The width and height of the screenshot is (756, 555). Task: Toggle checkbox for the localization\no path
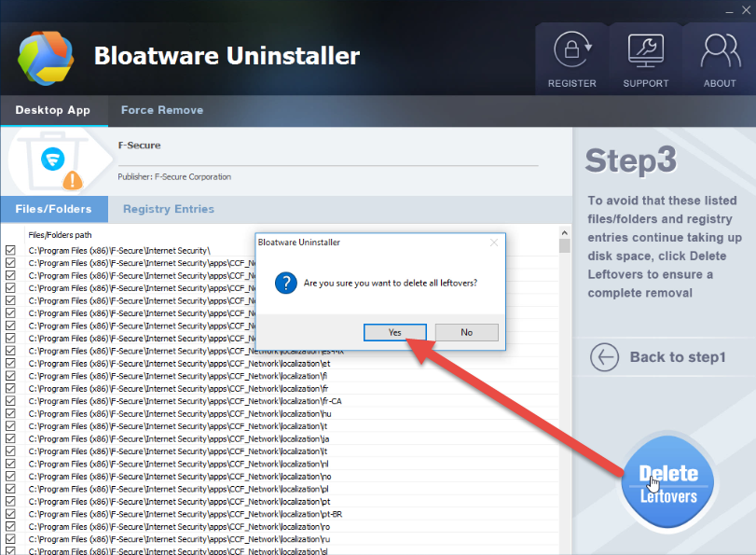click(10, 477)
